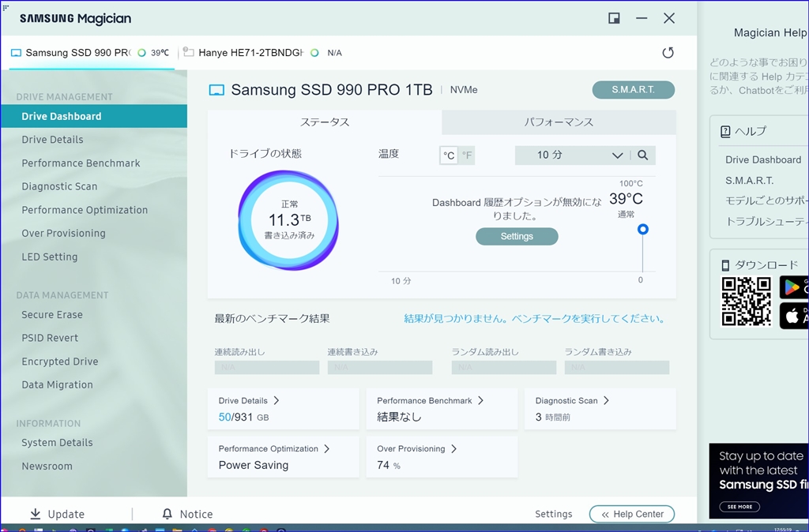Open Secure Erase in sidebar

tap(52, 315)
